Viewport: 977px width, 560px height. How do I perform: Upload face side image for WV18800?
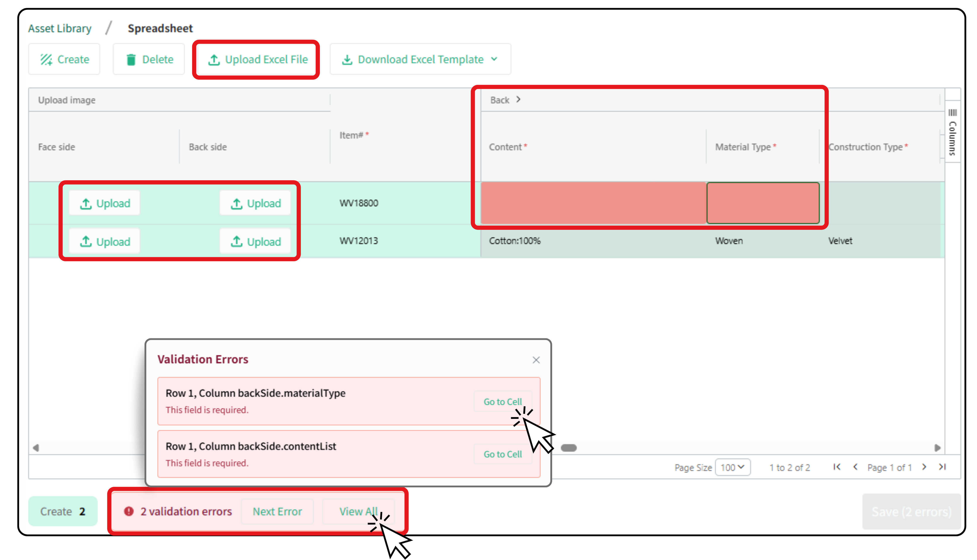point(105,203)
